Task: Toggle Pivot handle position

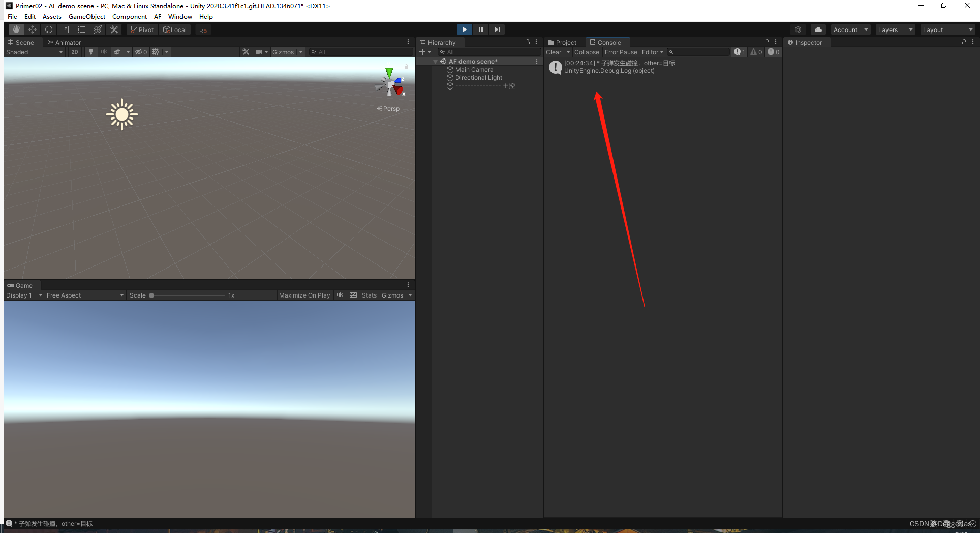Action: click(x=142, y=29)
